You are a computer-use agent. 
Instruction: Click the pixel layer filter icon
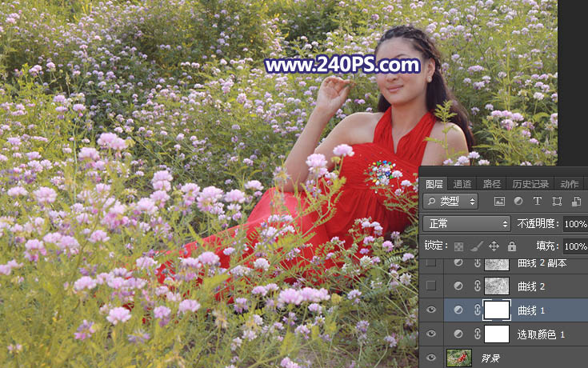pos(499,202)
